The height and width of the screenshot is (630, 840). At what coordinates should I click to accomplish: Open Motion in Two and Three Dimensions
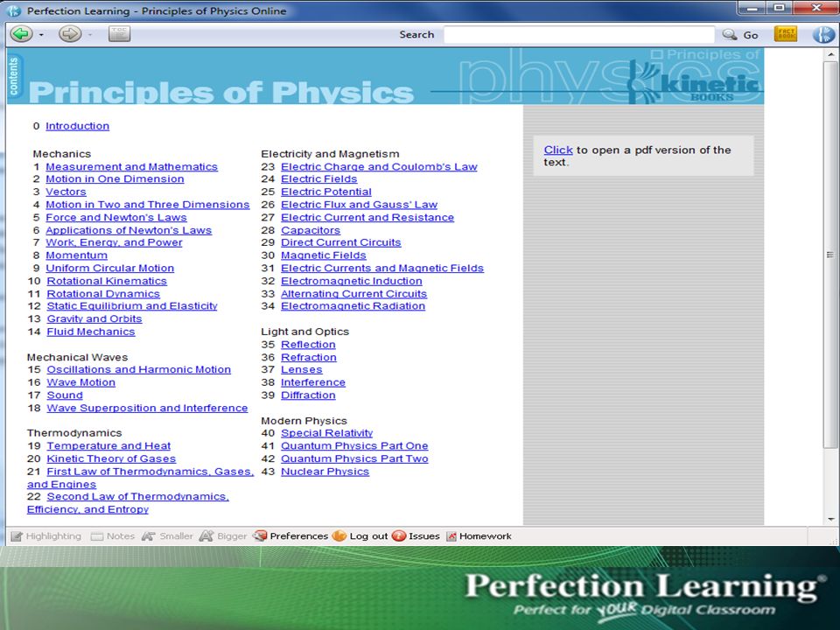[x=147, y=205]
